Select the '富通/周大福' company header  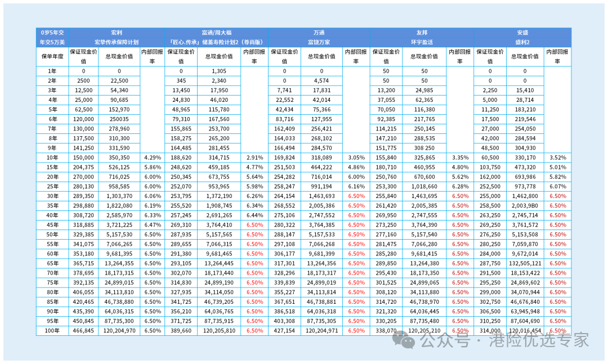coord(216,33)
